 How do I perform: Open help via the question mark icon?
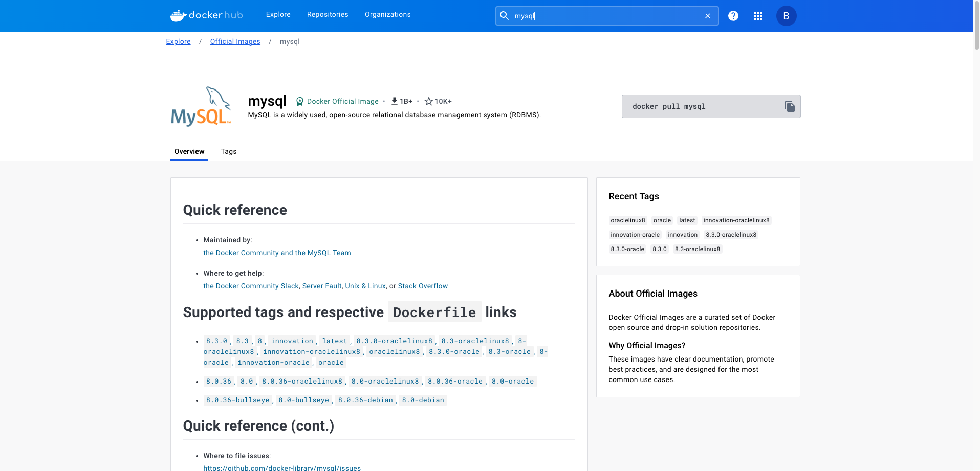click(x=733, y=15)
